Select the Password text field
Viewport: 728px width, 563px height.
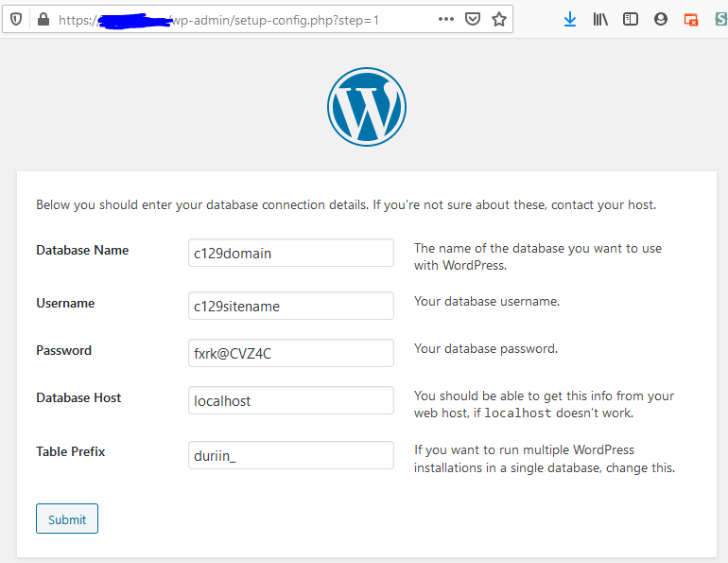(291, 353)
